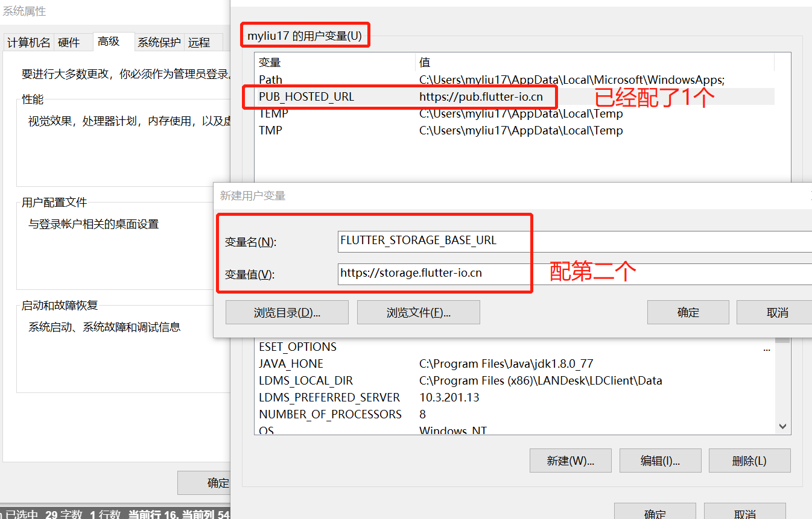Click the 值 column header in user variables
This screenshot has height=519, width=812.
pos(595,62)
